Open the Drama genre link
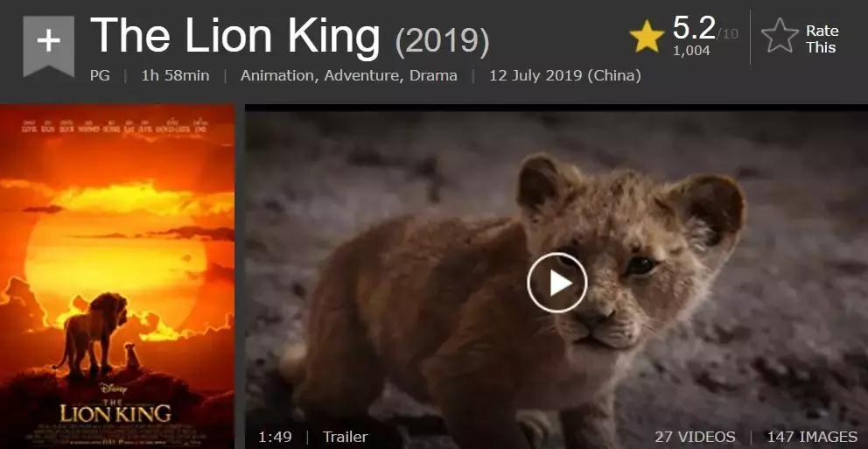This screenshot has width=868, height=449. click(x=433, y=75)
